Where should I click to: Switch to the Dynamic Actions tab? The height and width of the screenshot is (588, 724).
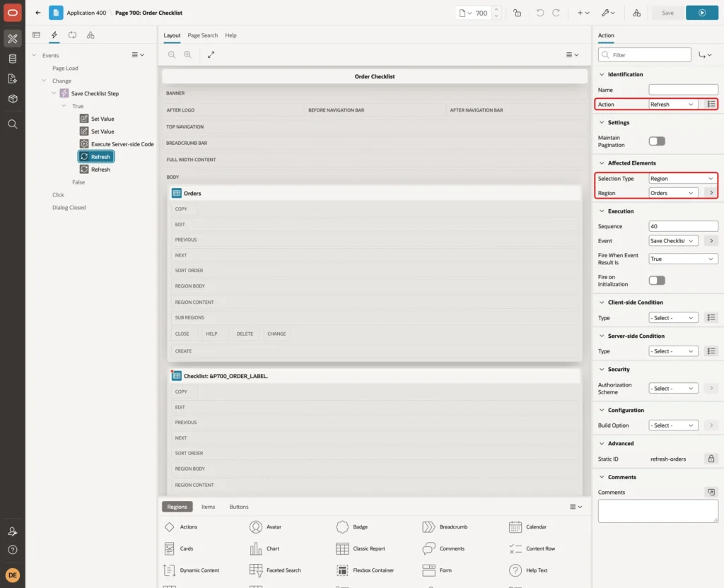tap(54, 35)
